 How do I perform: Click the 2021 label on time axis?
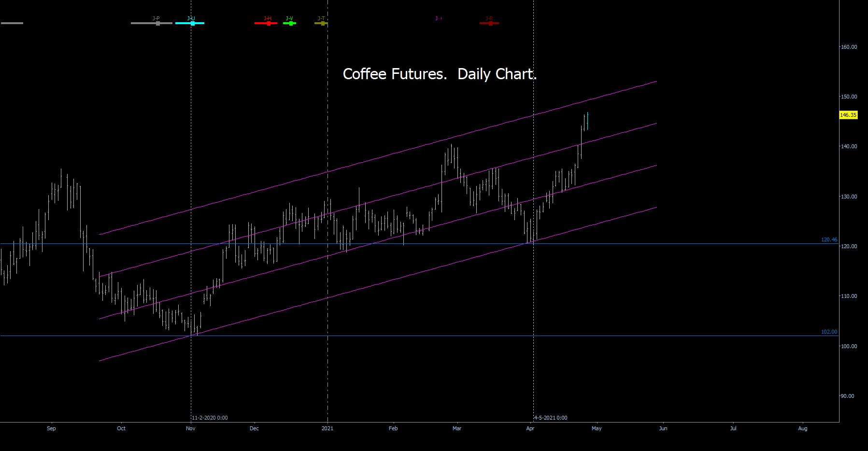pyautogui.click(x=327, y=428)
